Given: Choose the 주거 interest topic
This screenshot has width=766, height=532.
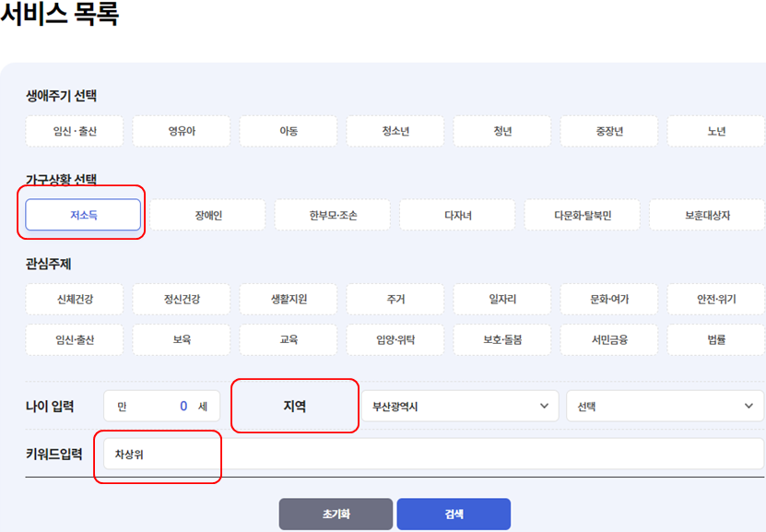Looking at the screenshot, I should [x=394, y=298].
